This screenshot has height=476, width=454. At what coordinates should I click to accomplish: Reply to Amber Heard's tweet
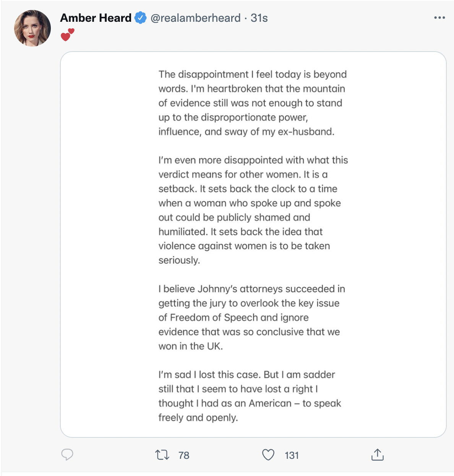click(67, 455)
